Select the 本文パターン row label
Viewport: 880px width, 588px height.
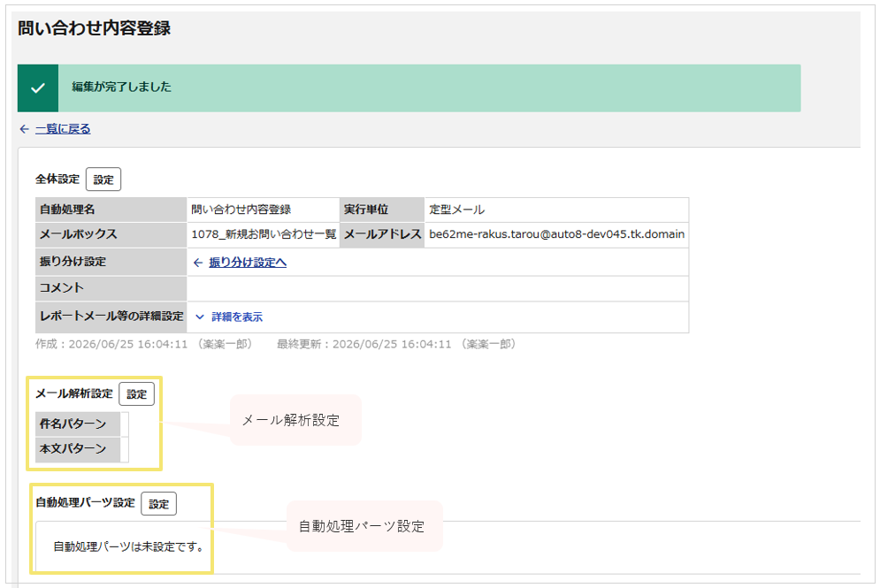coord(78,449)
